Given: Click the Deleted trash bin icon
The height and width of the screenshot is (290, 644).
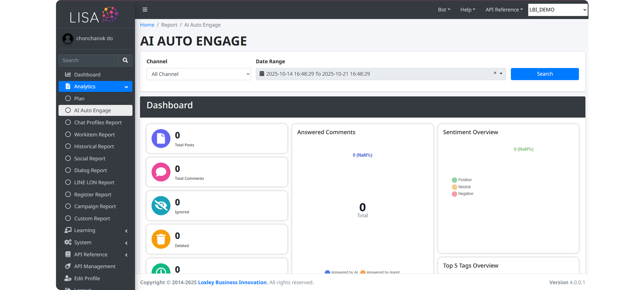Looking at the screenshot, I should coord(161,239).
